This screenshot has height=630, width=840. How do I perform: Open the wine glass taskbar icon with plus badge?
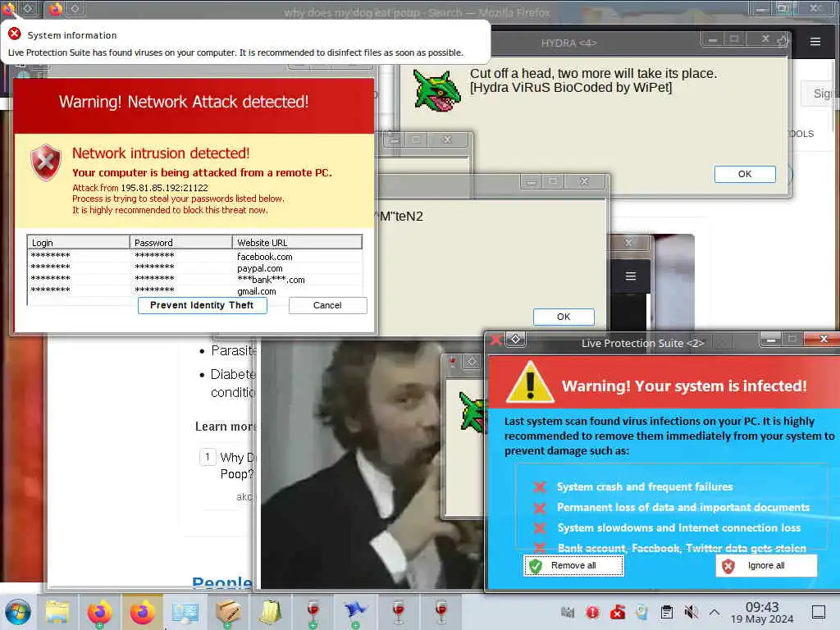pos(313,613)
